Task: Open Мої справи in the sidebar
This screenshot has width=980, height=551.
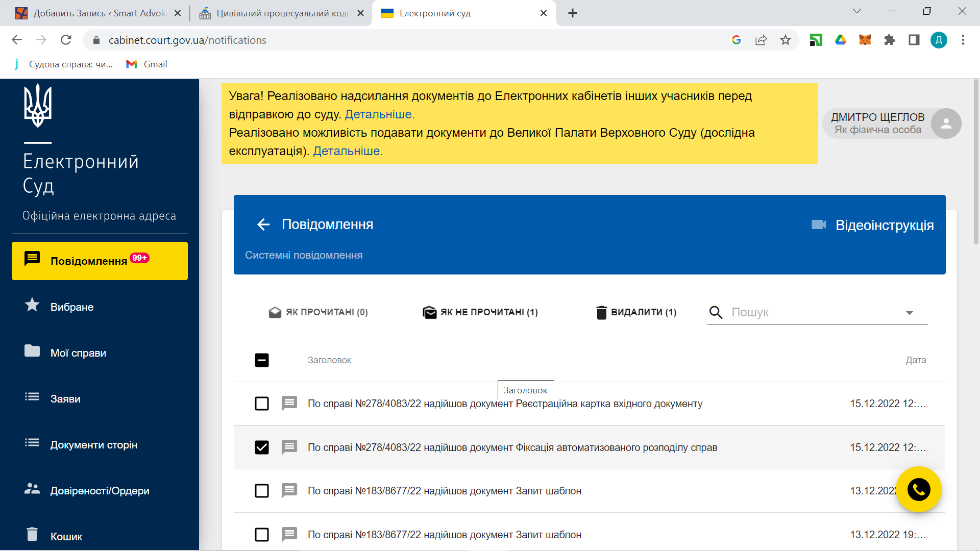Action: point(78,353)
